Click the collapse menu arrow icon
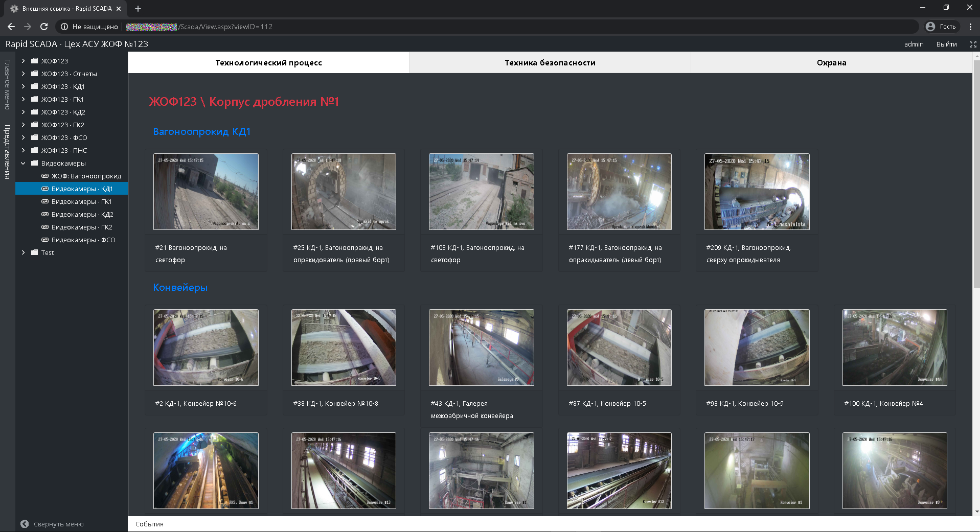This screenshot has height=532, width=980. [x=25, y=524]
